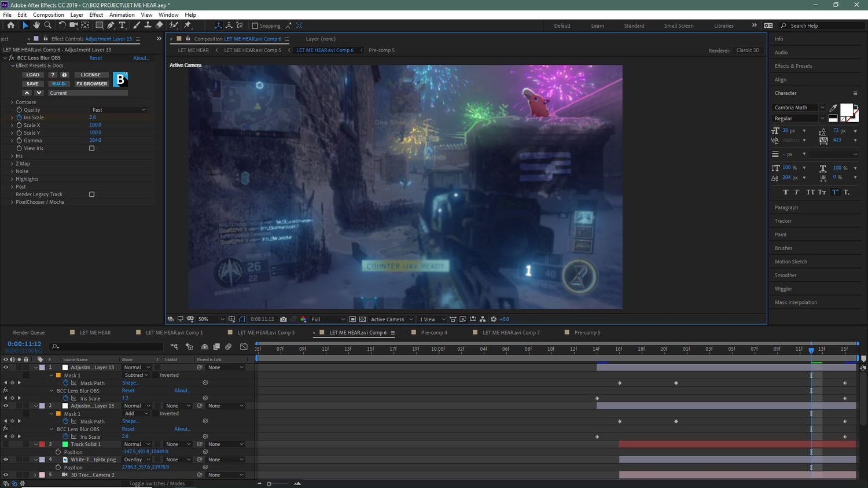This screenshot has height=488, width=868.
Task: Click the LOAD preset button
Action: (x=33, y=75)
